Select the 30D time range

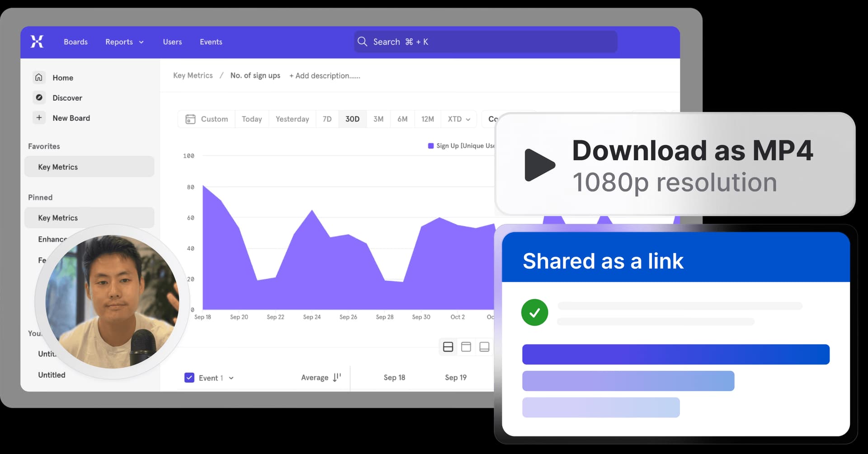click(x=352, y=119)
